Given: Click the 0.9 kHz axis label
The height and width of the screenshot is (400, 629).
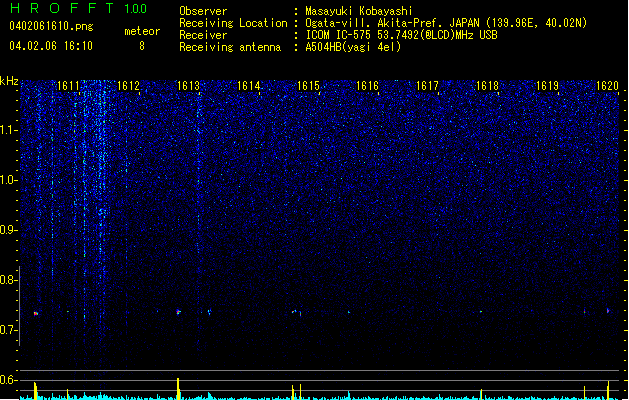Looking at the screenshot, I should tap(8, 230).
